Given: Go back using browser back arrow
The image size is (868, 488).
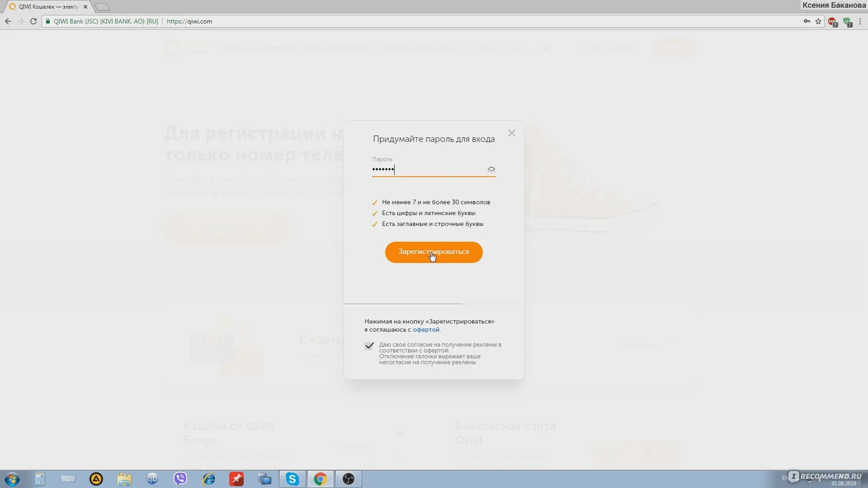Looking at the screenshot, I should click(8, 21).
